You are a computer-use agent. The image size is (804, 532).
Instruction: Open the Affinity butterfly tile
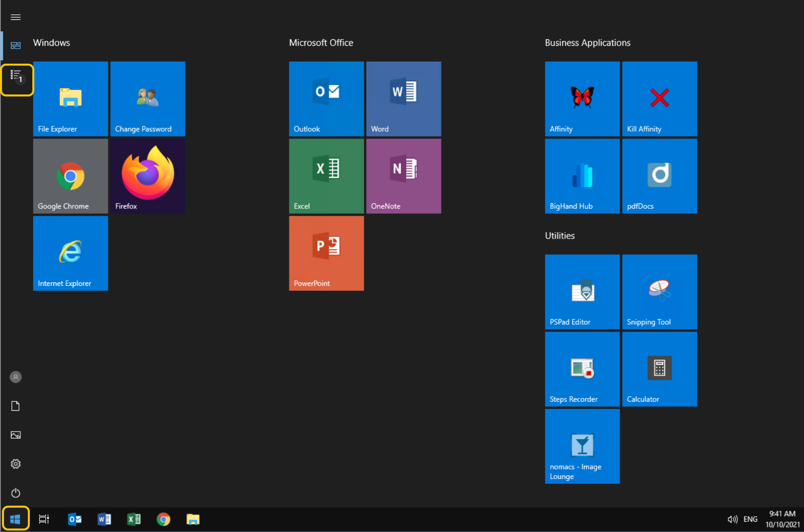[x=582, y=99]
